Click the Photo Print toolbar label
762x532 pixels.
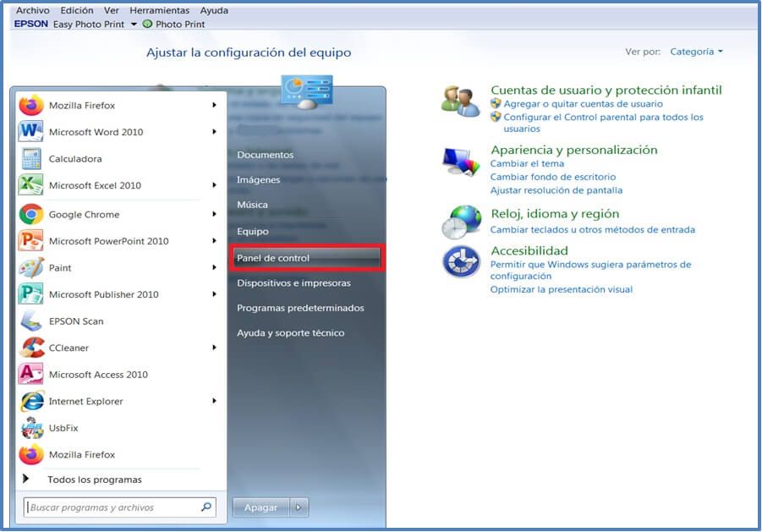[180, 24]
